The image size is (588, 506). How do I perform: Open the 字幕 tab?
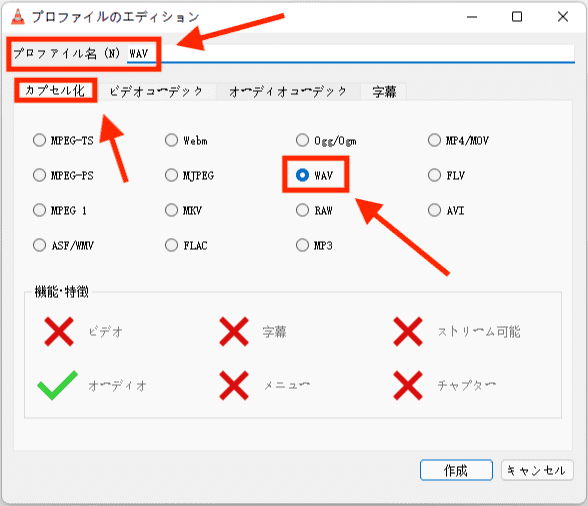pyautogui.click(x=384, y=92)
